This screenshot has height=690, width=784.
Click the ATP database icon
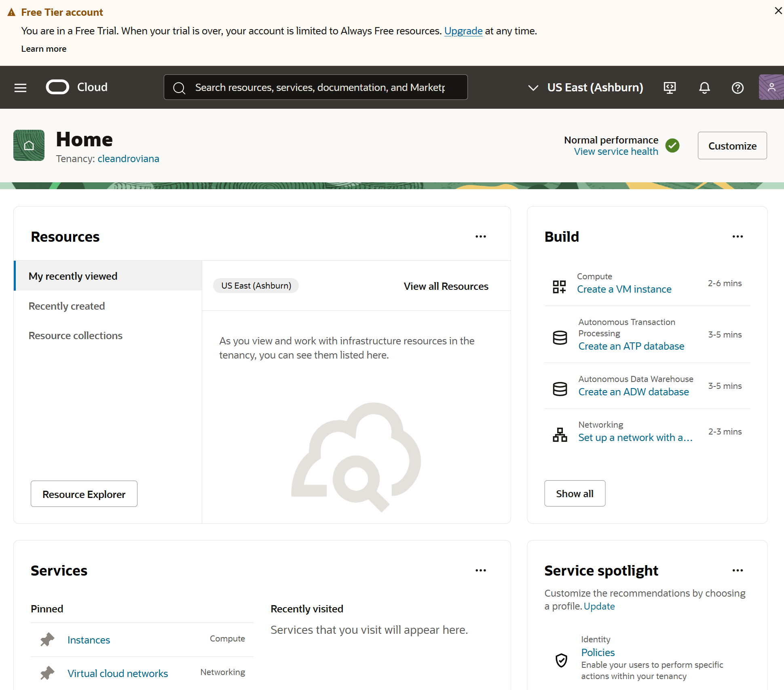pos(560,338)
